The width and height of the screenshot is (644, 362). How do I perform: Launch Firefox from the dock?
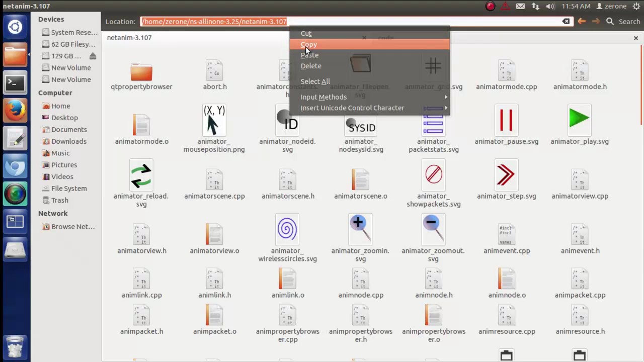click(x=15, y=110)
